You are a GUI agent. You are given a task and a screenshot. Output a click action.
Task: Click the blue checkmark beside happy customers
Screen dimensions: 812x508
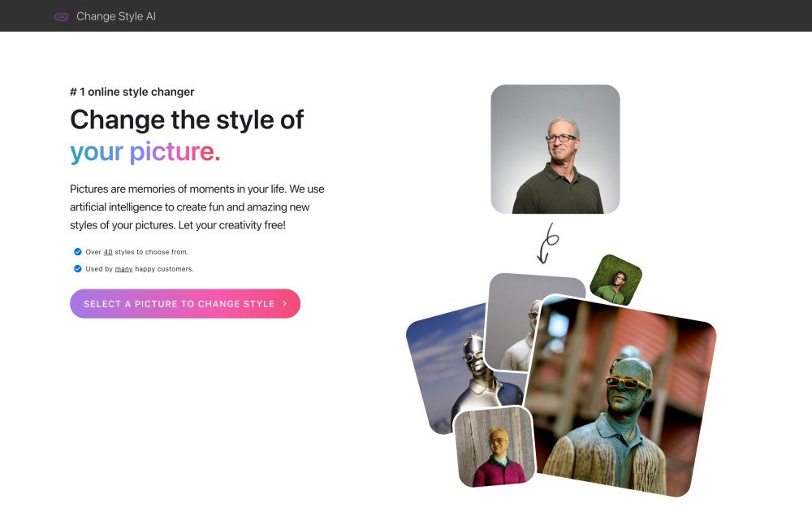[x=78, y=268]
